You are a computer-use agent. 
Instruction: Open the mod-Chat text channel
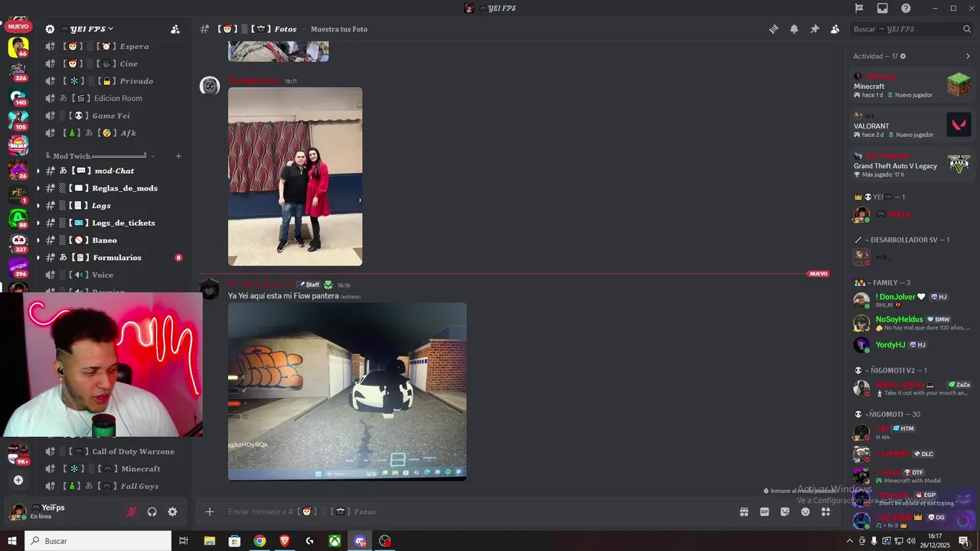[114, 171]
